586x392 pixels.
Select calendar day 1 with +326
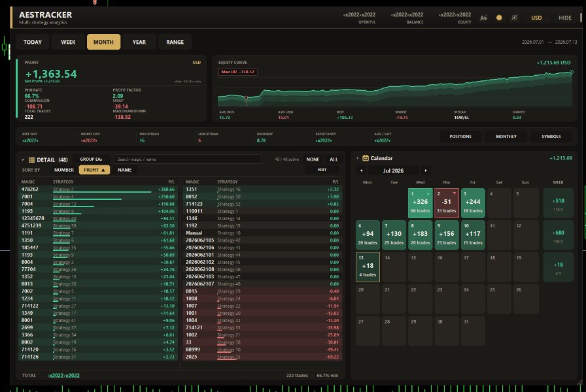(420, 203)
